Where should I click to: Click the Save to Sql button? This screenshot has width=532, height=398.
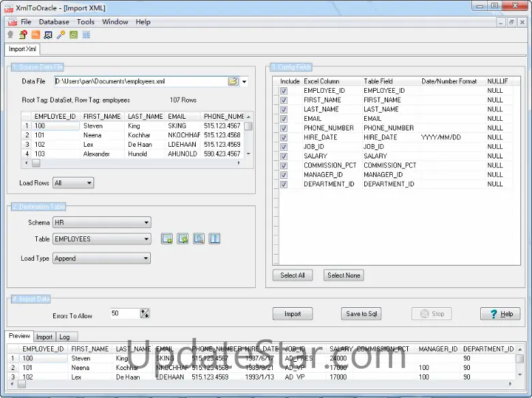coord(361,314)
